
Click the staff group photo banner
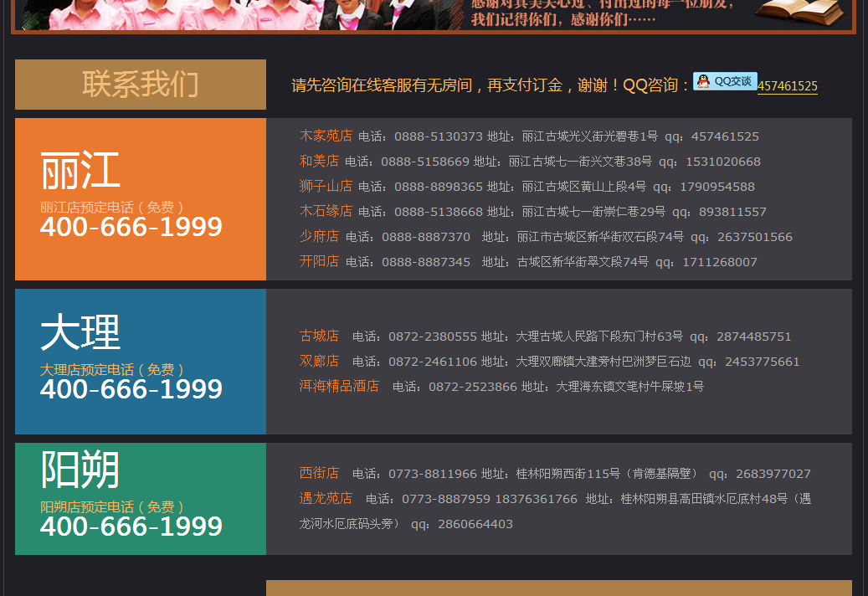234,14
